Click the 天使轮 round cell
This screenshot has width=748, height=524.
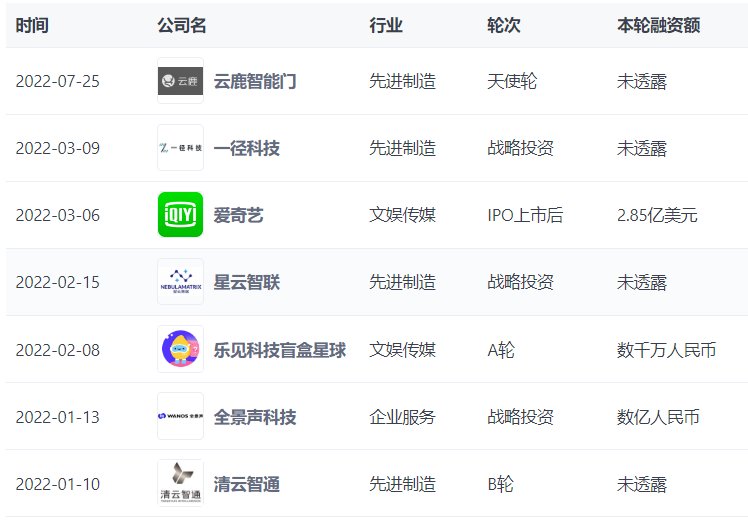coord(512,81)
